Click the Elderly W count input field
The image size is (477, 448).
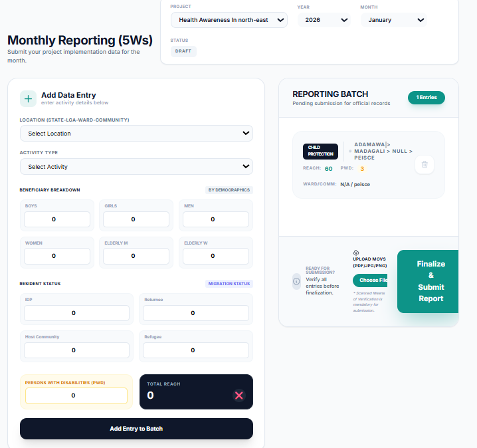coord(216,256)
